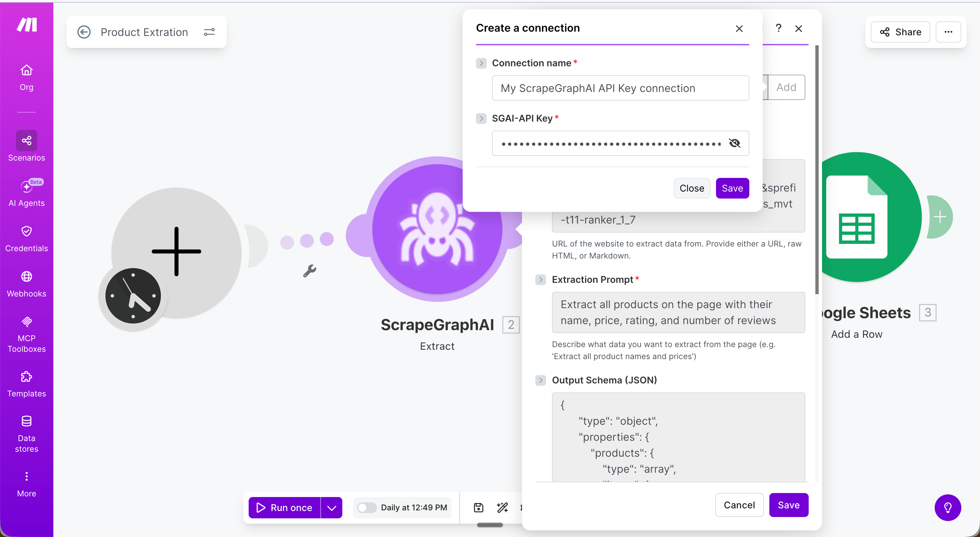Select the ScrapeGraphAI spider module
This screenshot has height=537, width=980.
(437, 229)
